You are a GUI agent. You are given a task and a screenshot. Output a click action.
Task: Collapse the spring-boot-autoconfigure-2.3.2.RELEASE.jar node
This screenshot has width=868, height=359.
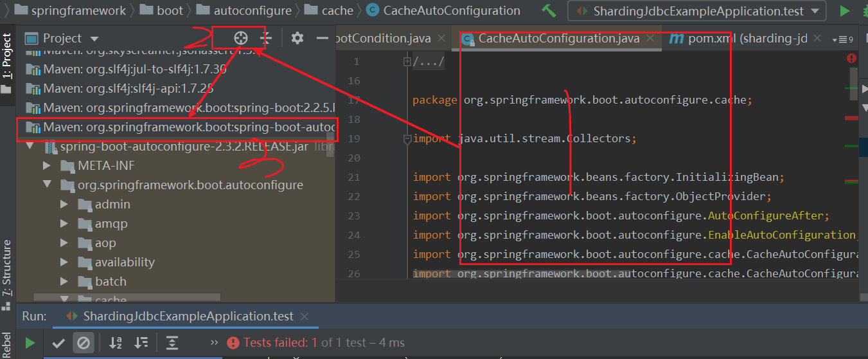[x=29, y=147]
